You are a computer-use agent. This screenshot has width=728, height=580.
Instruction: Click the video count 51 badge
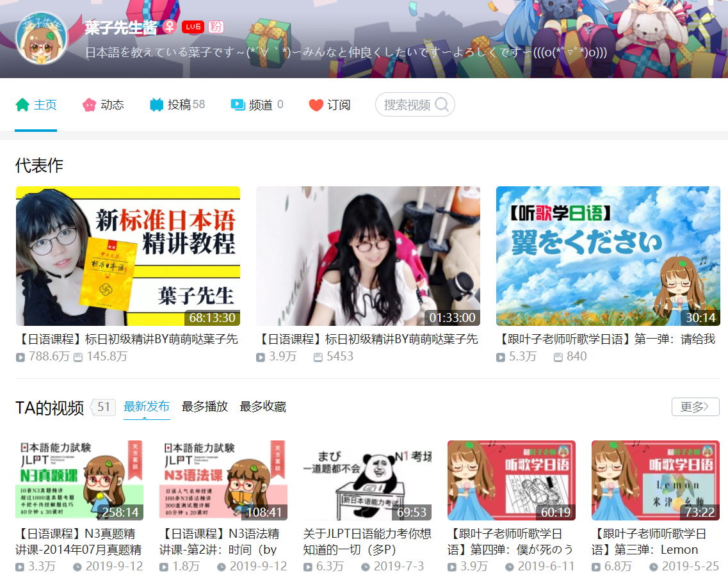tap(104, 407)
